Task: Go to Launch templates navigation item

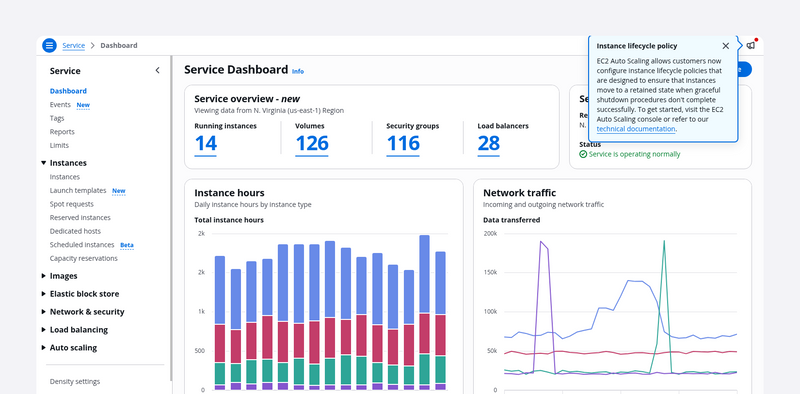Action: pos(78,190)
